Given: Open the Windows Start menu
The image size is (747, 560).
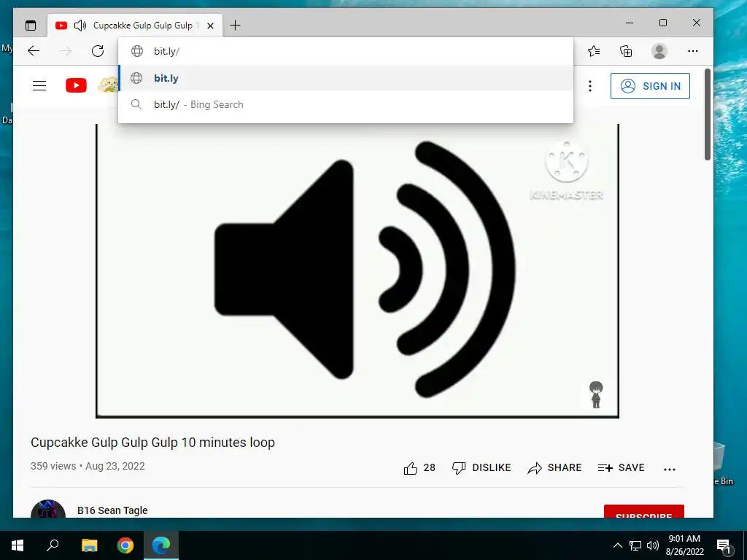Looking at the screenshot, I should (18, 545).
